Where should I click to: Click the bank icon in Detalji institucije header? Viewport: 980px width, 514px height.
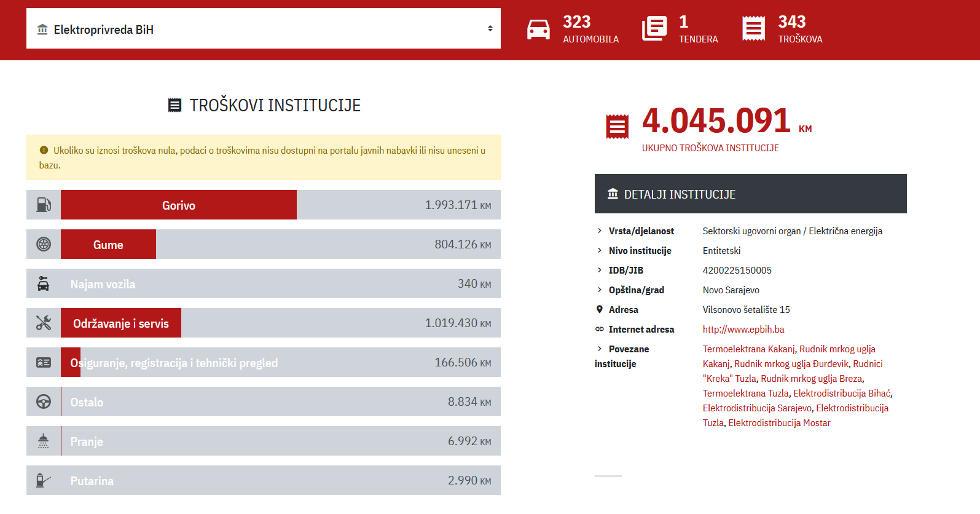pos(613,194)
